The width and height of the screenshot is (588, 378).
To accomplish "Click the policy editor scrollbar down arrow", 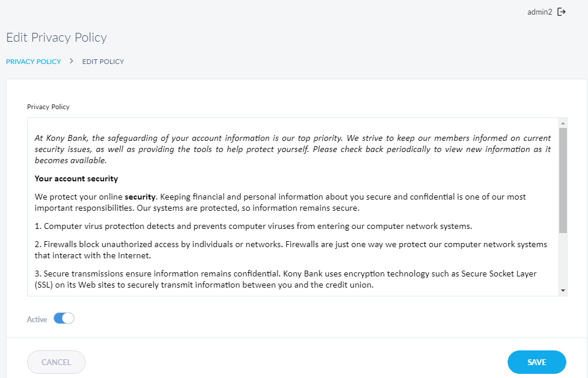I will 563,291.
